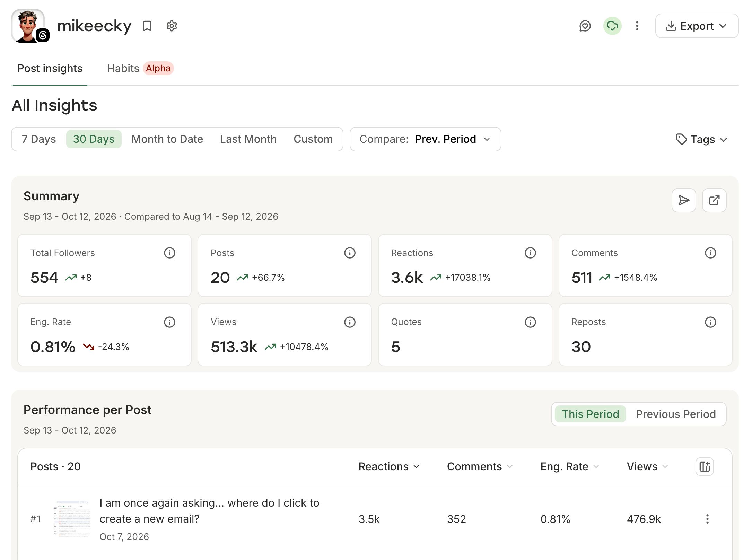Sort by Comments column

(480, 466)
